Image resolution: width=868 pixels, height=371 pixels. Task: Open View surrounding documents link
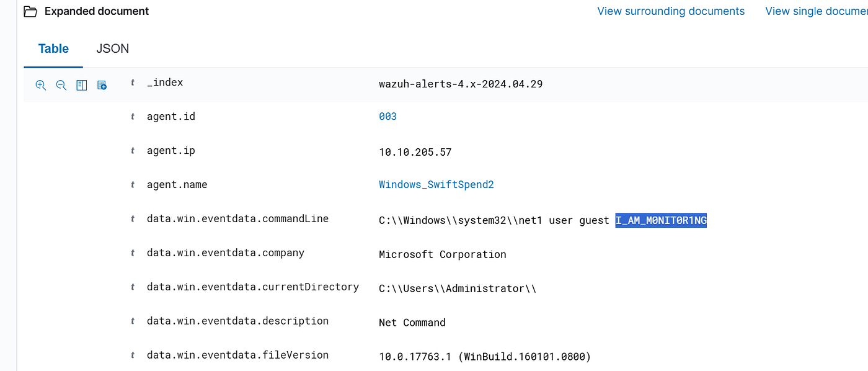(x=671, y=11)
